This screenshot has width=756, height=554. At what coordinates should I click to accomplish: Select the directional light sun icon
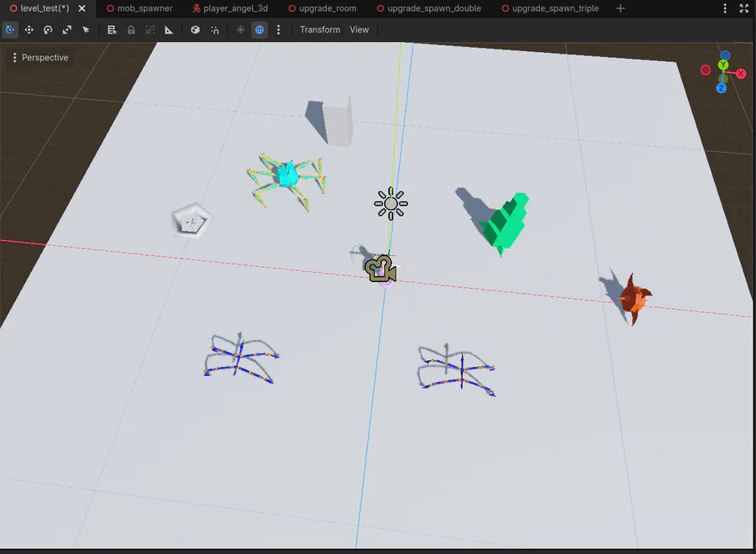[391, 204]
